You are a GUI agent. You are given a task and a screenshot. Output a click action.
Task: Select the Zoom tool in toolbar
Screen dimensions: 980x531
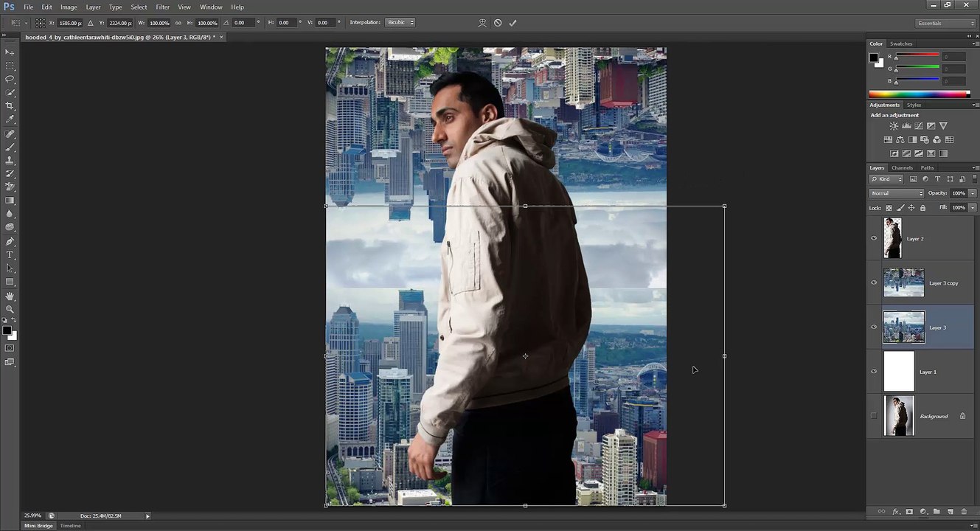point(10,309)
